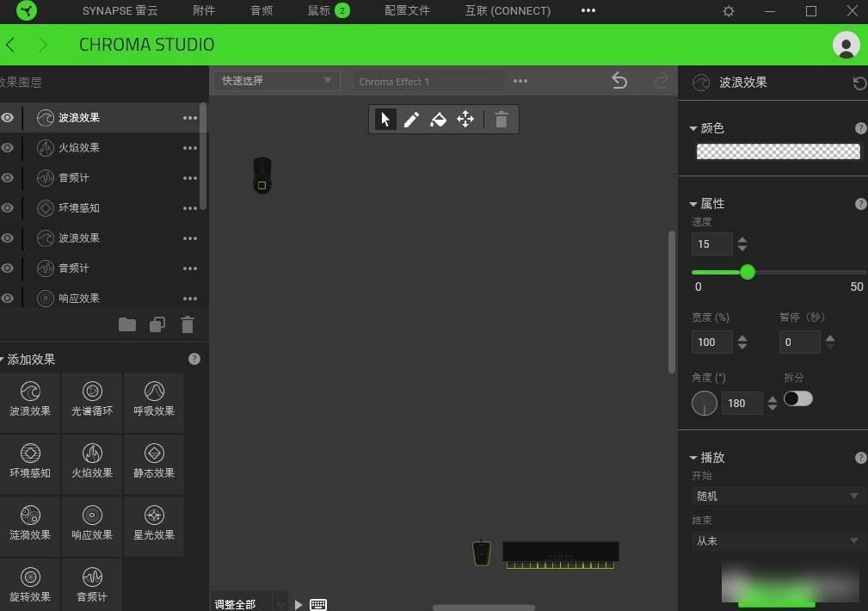The image size is (868, 611).
Task: Hide the first 音频计 layer
Action: coord(7,178)
